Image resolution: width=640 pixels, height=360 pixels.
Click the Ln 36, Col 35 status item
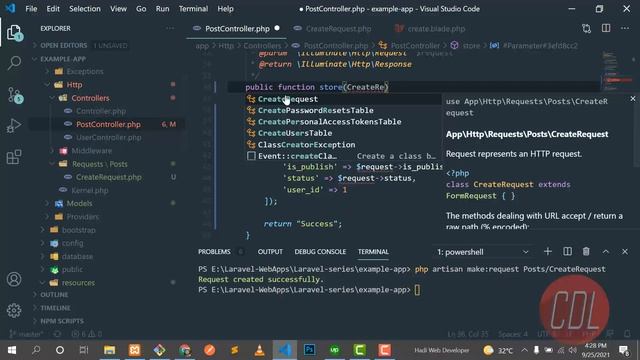click(x=467, y=334)
